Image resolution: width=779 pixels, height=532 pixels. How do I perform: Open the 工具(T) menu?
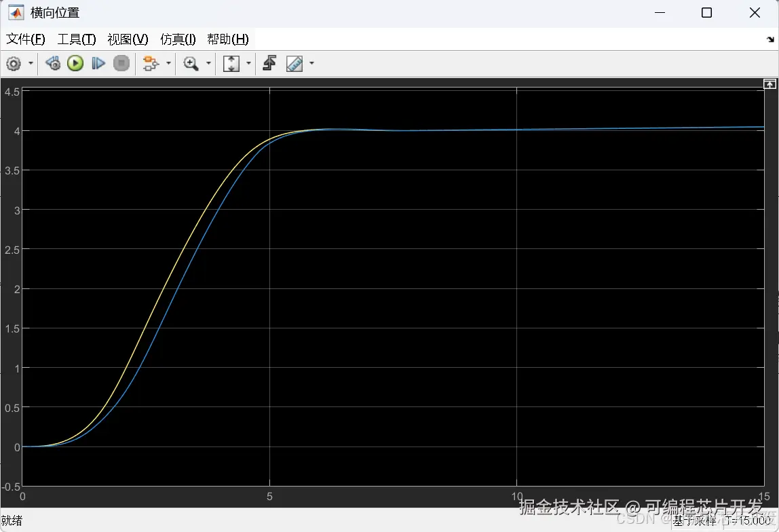pyautogui.click(x=77, y=39)
